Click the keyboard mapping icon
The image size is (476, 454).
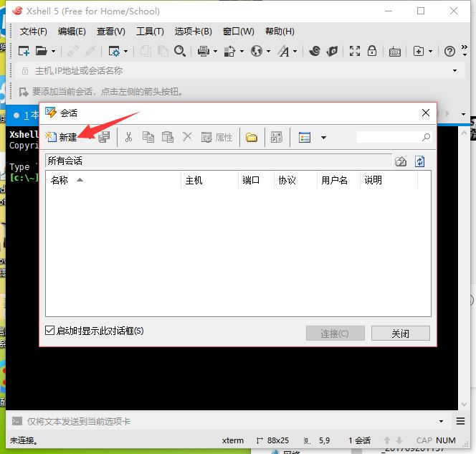coord(395,52)
